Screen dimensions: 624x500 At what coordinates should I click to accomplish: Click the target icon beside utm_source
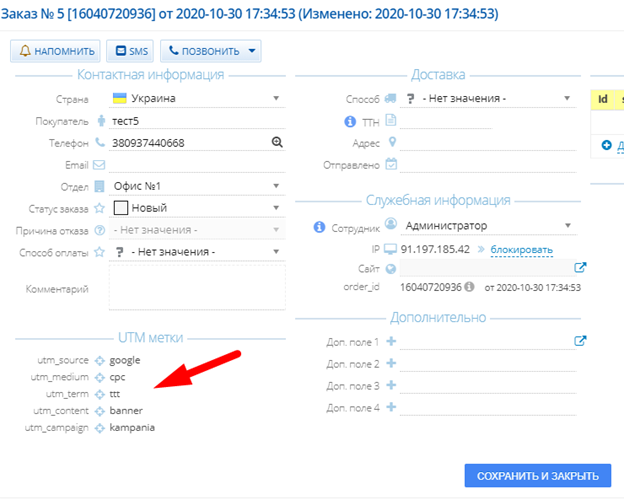[x=99, y=361]
